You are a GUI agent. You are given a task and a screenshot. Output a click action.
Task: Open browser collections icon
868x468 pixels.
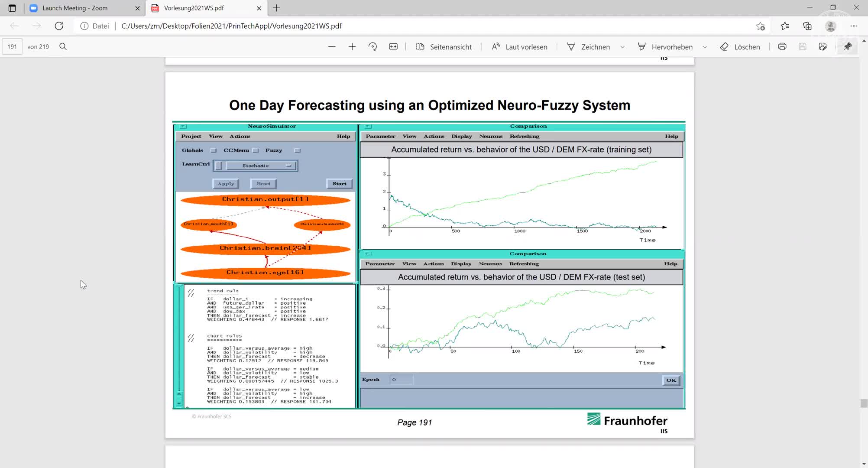tap(807, 26)
